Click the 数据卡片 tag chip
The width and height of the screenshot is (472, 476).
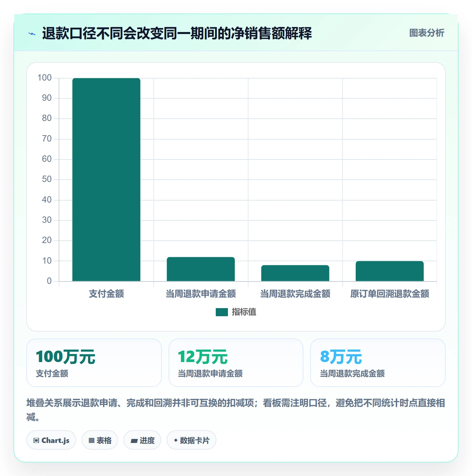coord(191,440)
